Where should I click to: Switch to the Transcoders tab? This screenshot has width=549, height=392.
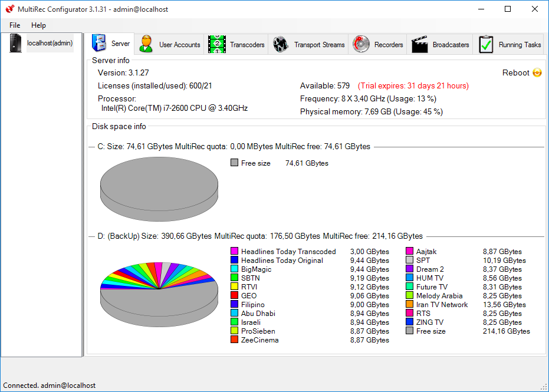[x=236, y=44]
